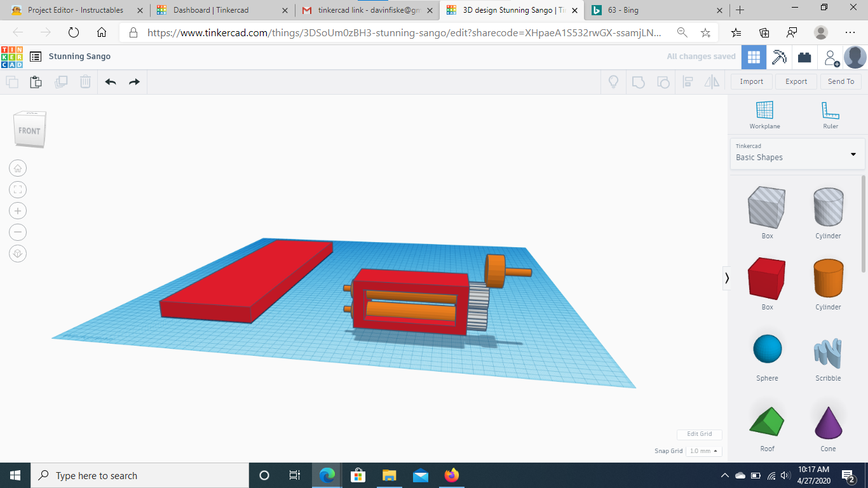Screen dimensions: 868x488
Task: Click the Group shapes icon
Action: coord(638,81)
